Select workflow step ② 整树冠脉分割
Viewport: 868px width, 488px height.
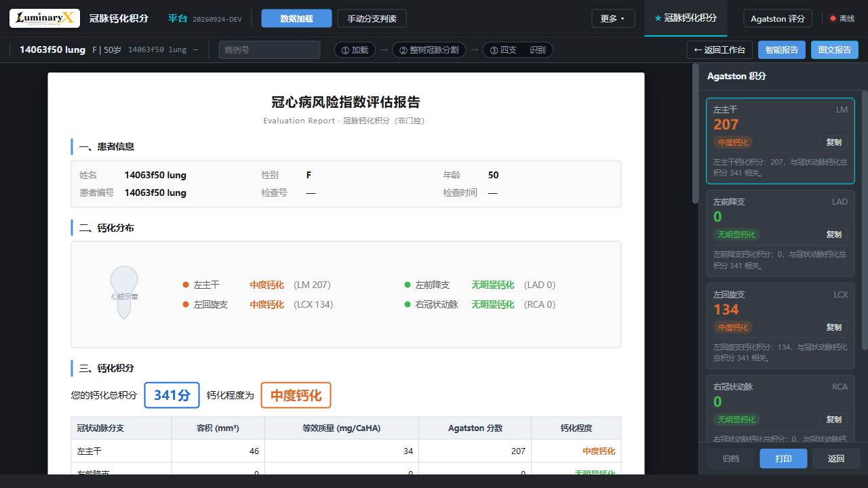click(429, 49)
